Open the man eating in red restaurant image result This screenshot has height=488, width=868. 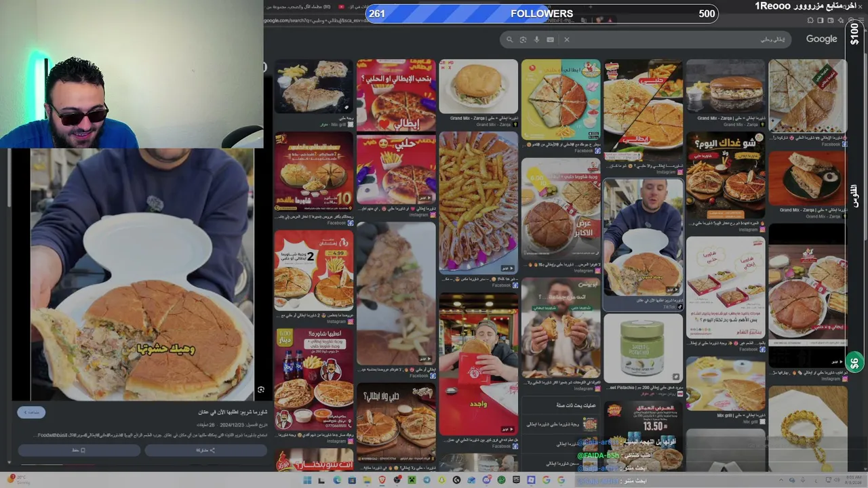tap(478, 363)
